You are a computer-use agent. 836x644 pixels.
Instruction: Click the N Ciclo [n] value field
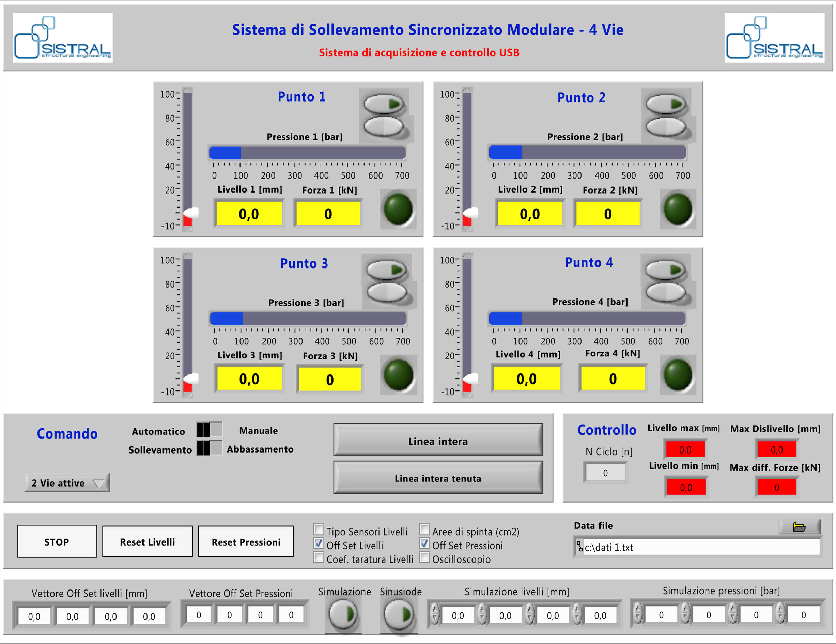point(605,473)
